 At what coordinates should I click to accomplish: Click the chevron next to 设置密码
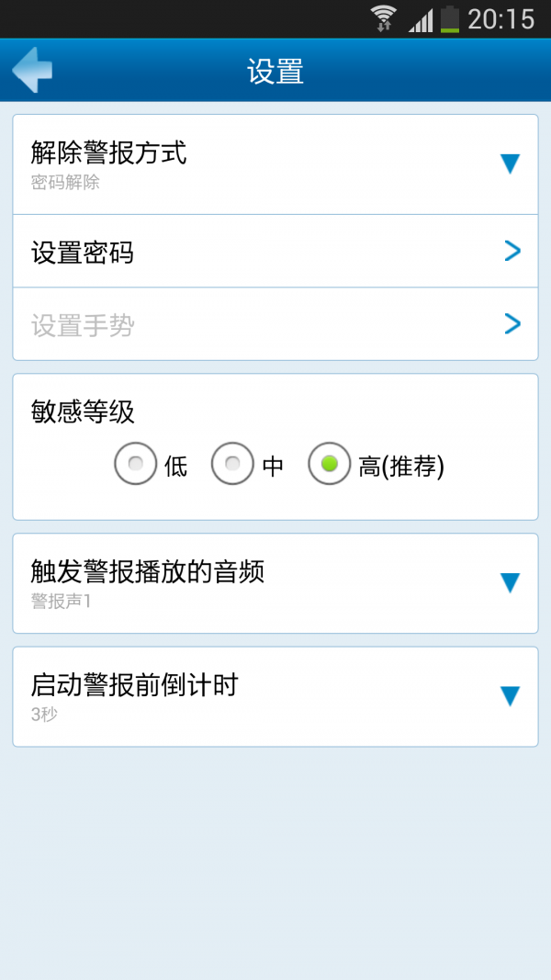click(x=512, y=251)
